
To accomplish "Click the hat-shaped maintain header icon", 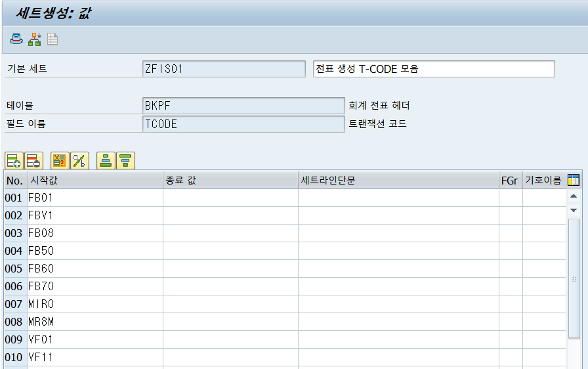I will (x=16, y=39).
